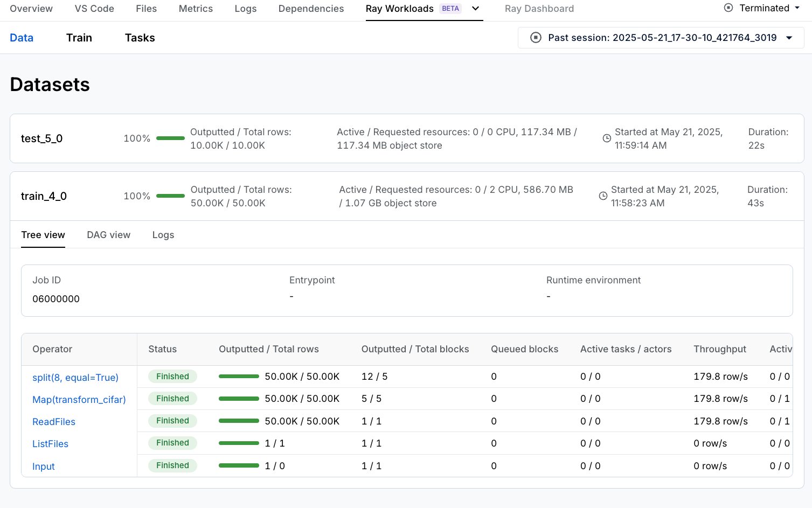
Task: Select the Tree view tab
Action: pyautogui.click(x=43, y=235)
